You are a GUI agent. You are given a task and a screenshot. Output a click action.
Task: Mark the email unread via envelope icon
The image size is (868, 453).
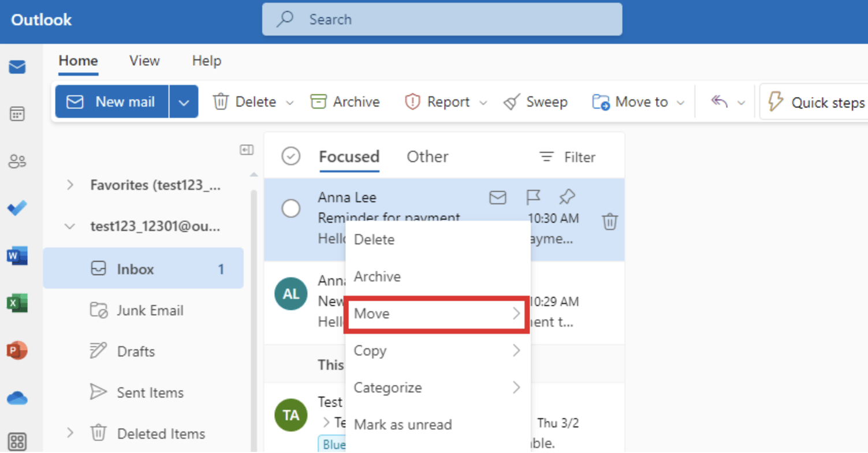pyautogui.click(x=497, y=197)
